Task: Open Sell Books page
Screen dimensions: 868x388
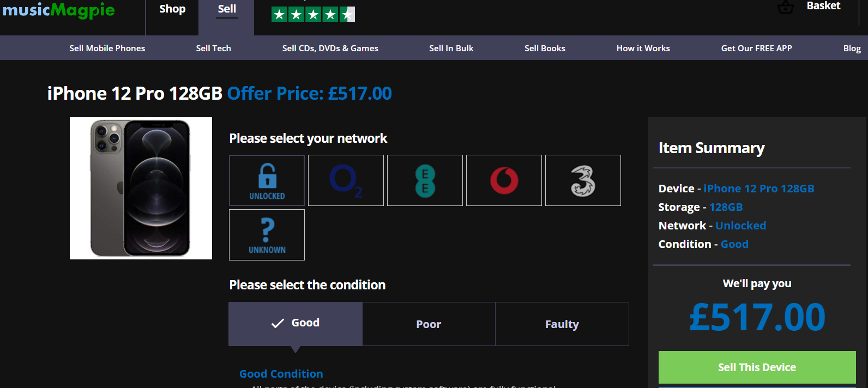Action: (545, 48)
